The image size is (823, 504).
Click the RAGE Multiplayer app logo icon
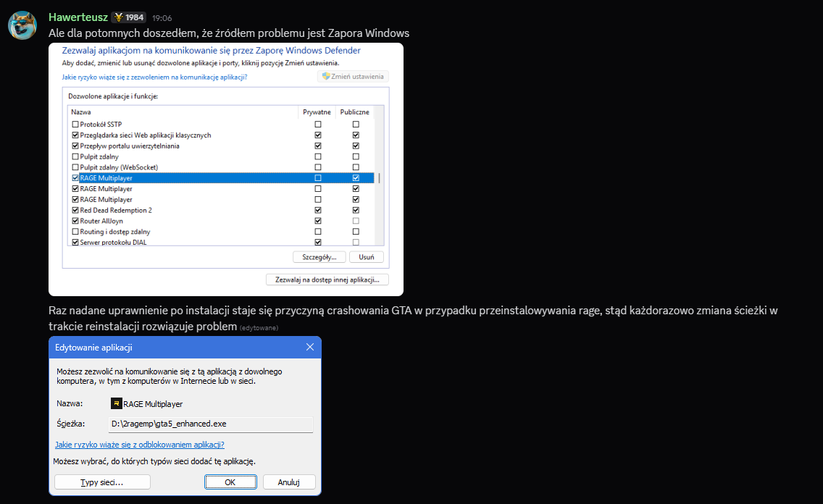[x=117, y=403]
